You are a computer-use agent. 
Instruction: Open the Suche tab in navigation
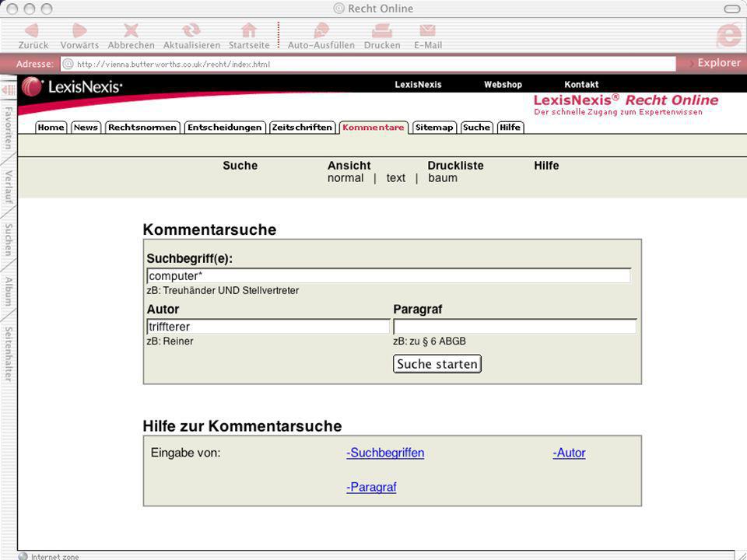point(476,127)
